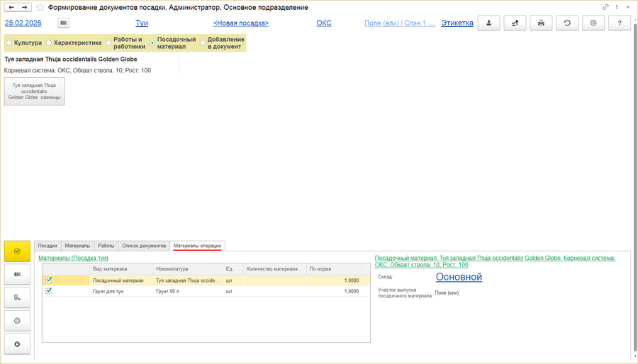Viewport: 638px width, 364px height.
Task: Click the Вид материала column header
Action: coord(121,269)
